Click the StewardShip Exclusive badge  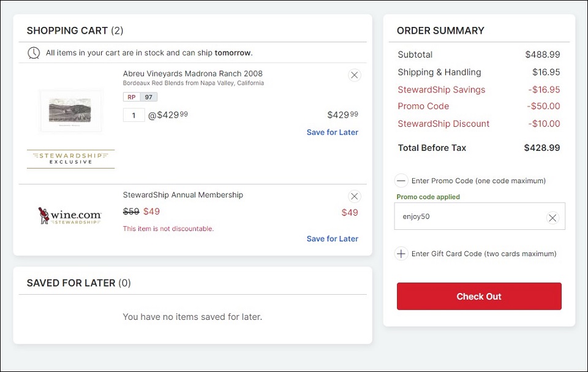click(x=70, y=159)
